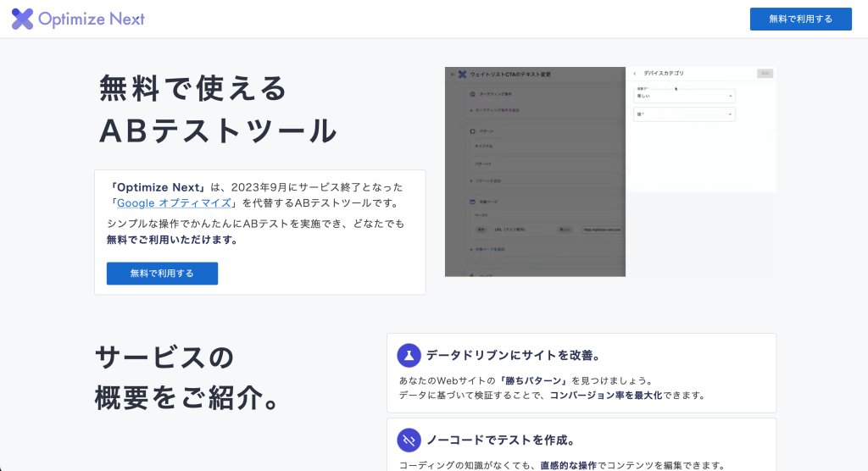Click the code icon beside ノーコード heading
868x471 pixels.
click(409, 441)
